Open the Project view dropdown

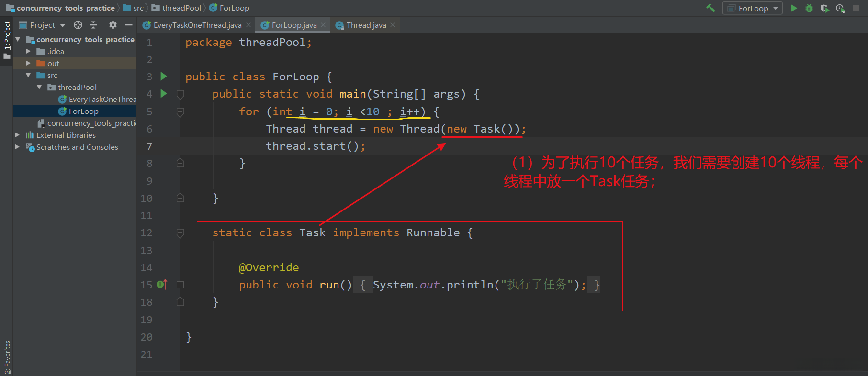click(42, 25)
